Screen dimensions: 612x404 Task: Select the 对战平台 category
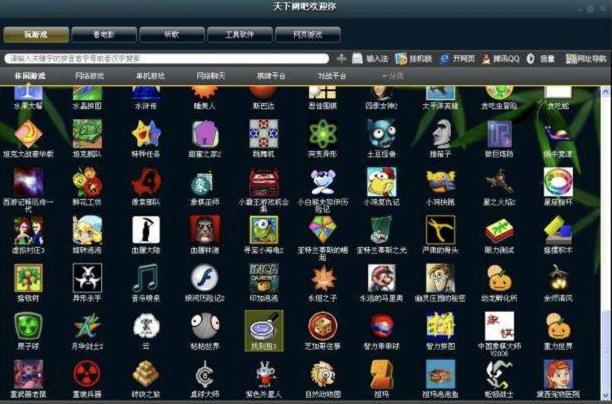332,76
